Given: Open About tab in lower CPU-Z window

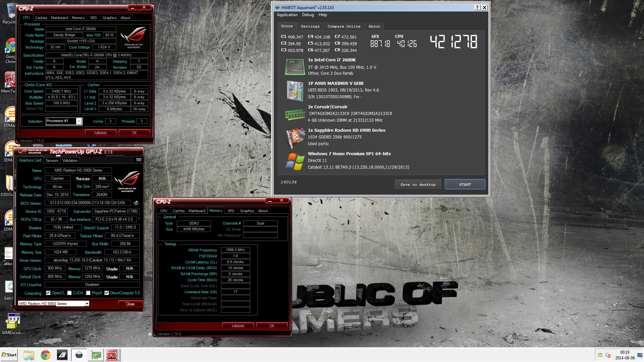Looking at the screenshot, I should pyautogui.click(x=263, y=211).
